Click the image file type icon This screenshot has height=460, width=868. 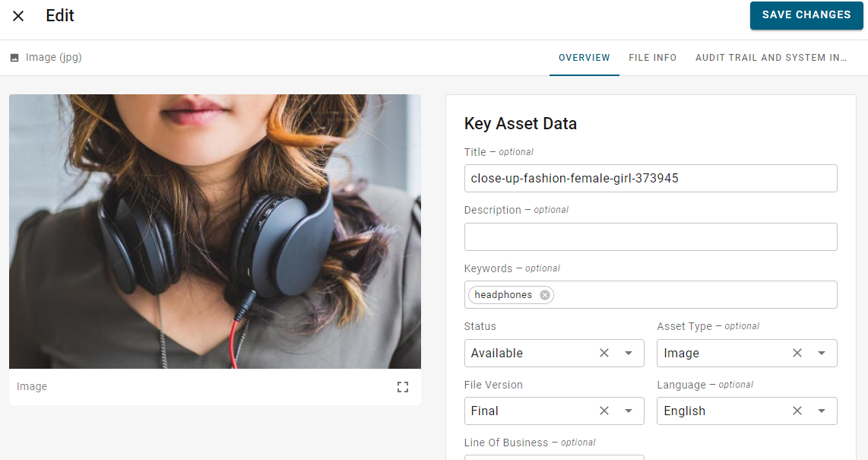point(14,58)
